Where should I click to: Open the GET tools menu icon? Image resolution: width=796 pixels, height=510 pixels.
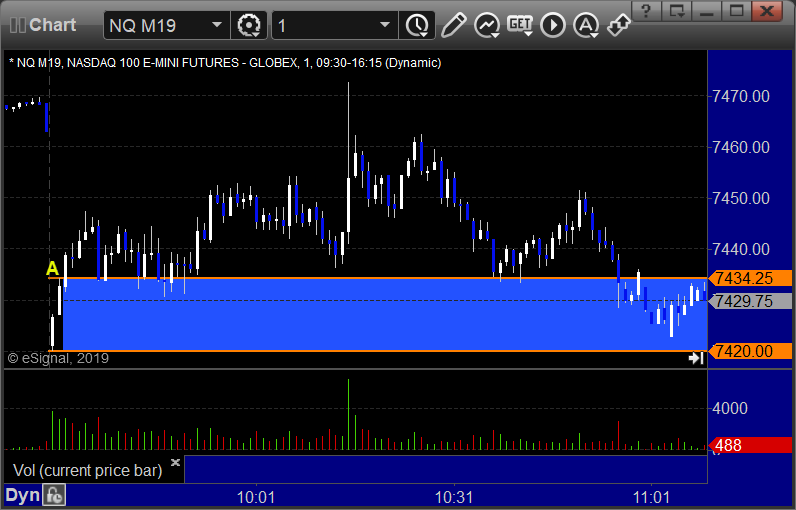point(520,25)
